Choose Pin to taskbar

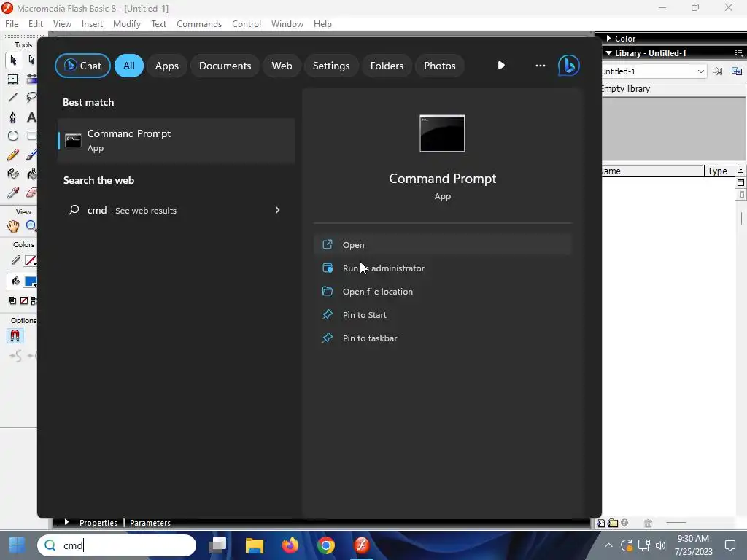443,338
